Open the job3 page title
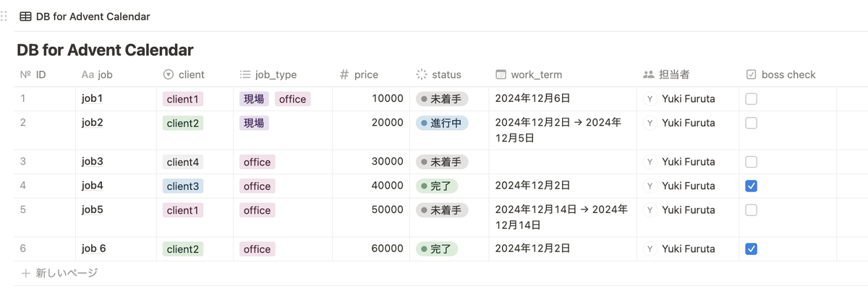868x307 pixels. [93, 162]
